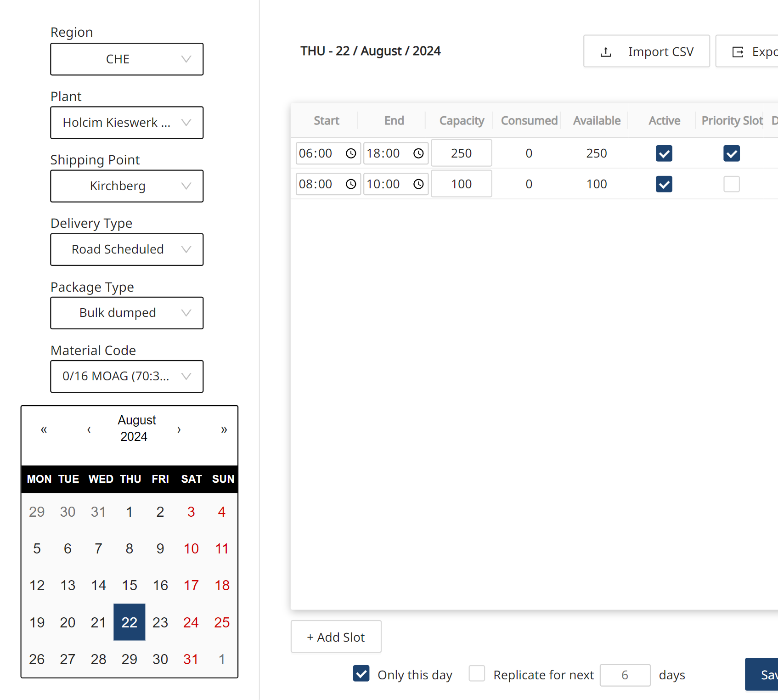Go to previous year in calendar

pos(44,429)
